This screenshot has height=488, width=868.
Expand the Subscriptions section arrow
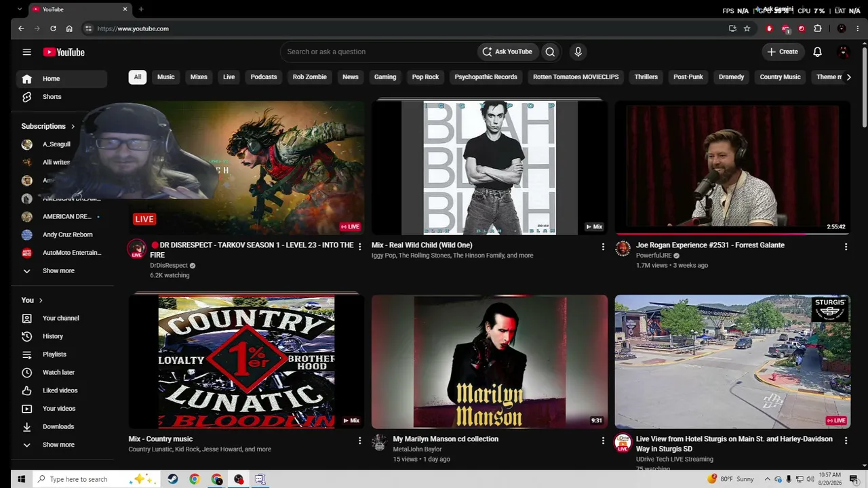click(73, 126)
